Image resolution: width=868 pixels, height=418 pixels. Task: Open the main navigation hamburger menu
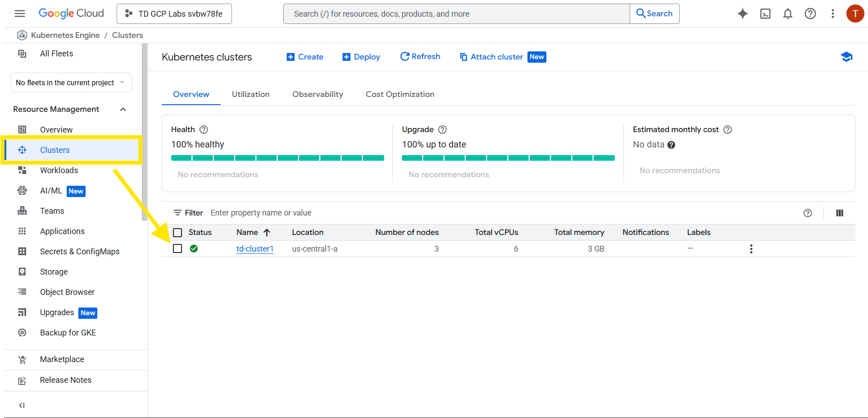pyautogui.click(x=20, y=14)
